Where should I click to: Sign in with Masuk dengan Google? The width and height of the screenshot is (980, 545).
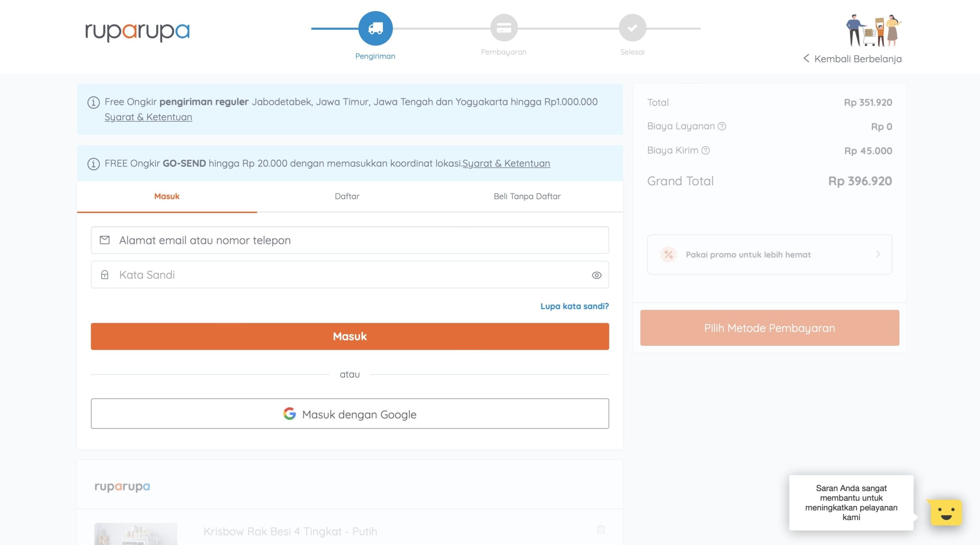point(350,414)
